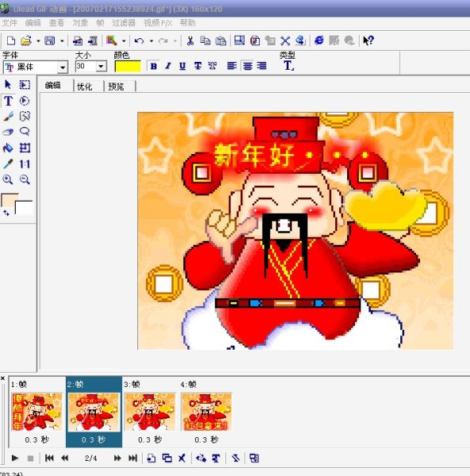470x476 pixels.
Task: Click the Delete frame X icon
Action: pyautogui.click(x=182, y=458)
